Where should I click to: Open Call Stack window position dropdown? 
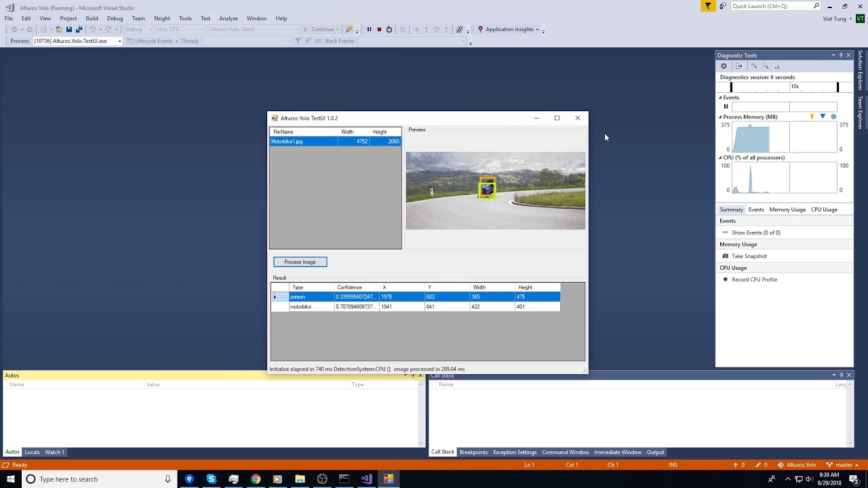[834, 375]
